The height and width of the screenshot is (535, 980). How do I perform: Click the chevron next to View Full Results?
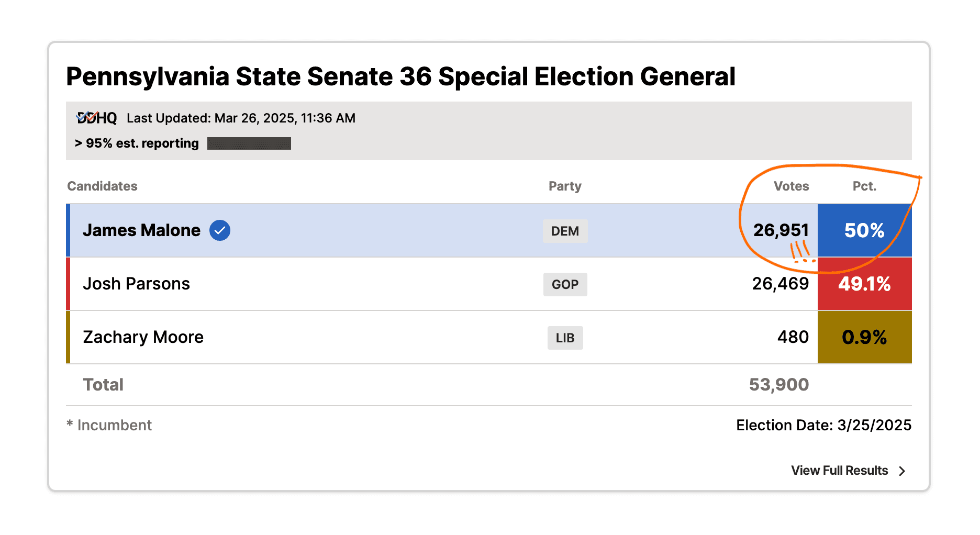point(903,471)
